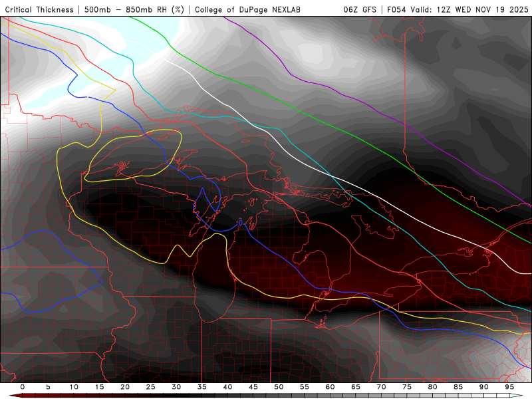The height and width of the screenshot is (399, 532).
Task: Click the "06Z GFS" model run label
Action: [360, 10]
